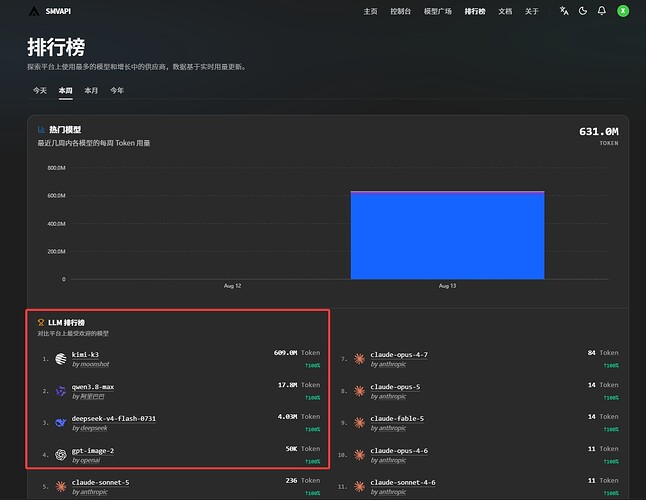Open the green user avatar
Screen dimensions: 646x500
click(x=623, y=11)
